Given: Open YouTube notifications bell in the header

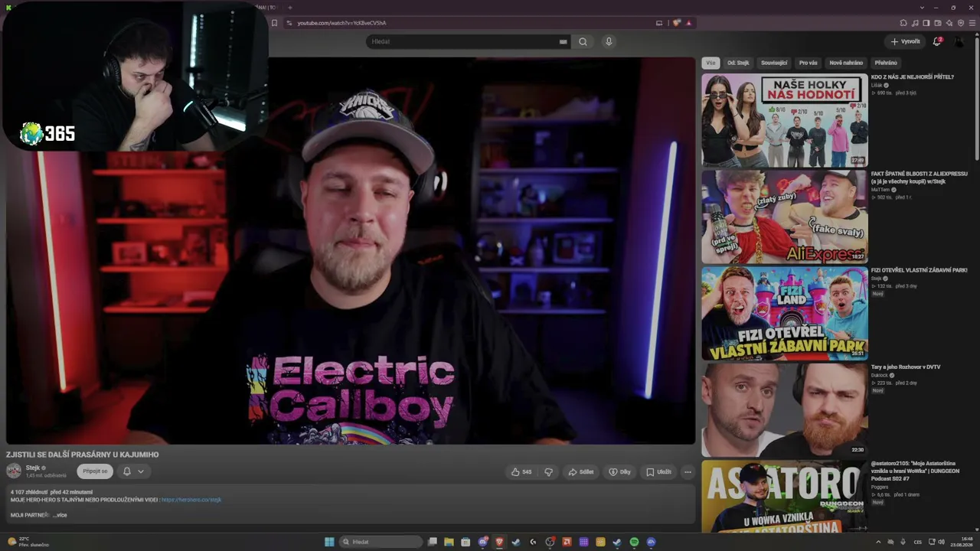Looking at the screenshot, I should point(936,41).
